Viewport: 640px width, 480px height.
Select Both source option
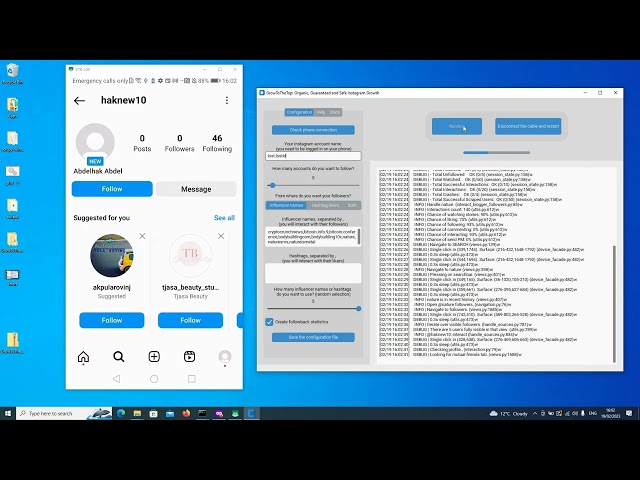[x=352, y=205]
